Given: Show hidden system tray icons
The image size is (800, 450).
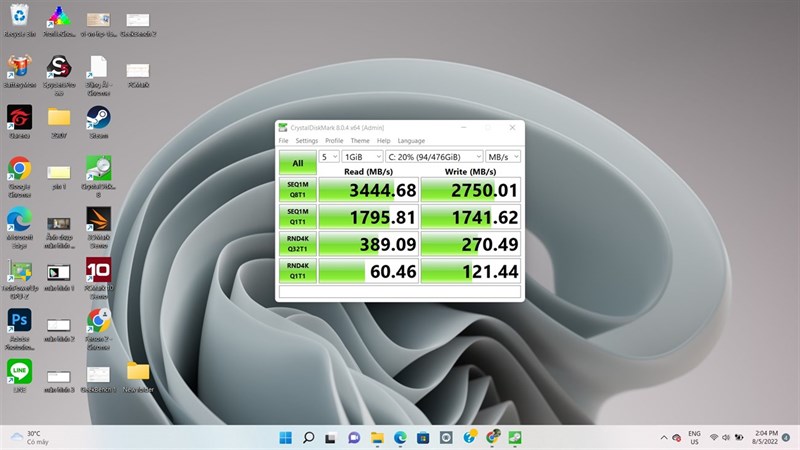Looking at the screenshot, I should (664, 438).
